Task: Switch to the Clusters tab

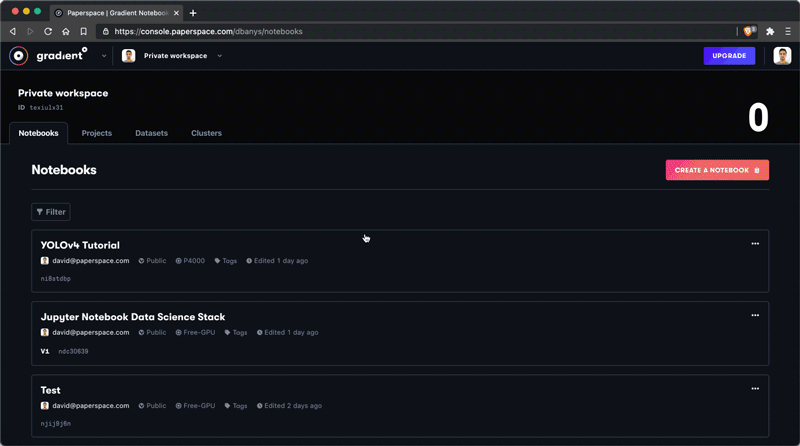Action: click(207, 133)
